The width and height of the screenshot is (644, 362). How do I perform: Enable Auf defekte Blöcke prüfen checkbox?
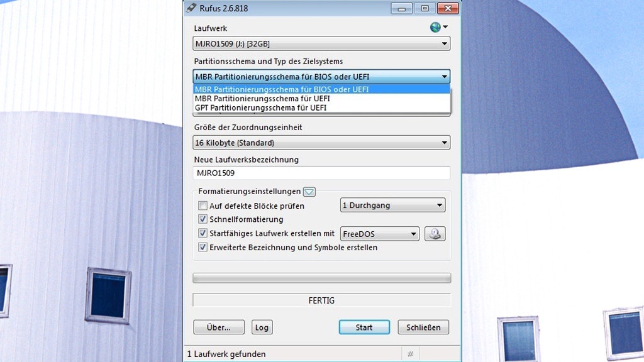(x=203, y=206)
